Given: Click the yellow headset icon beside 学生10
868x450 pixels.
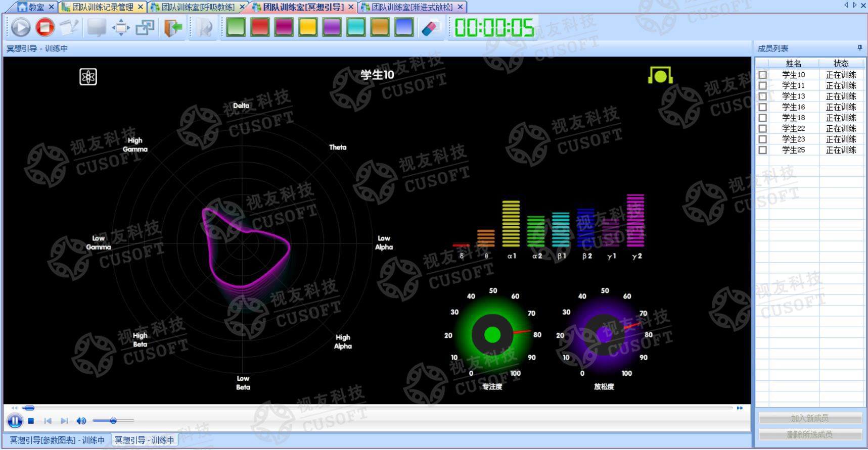Looking at the screenshot, I should click(660, 76).
